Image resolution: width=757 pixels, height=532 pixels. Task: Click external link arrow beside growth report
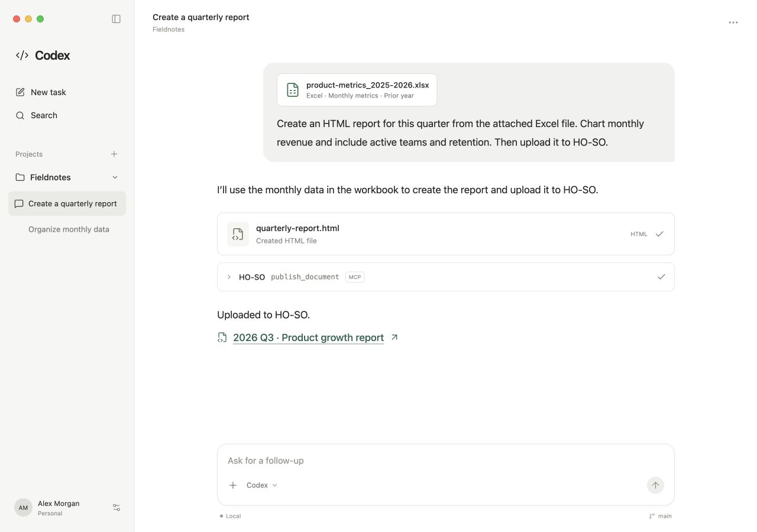394,338
